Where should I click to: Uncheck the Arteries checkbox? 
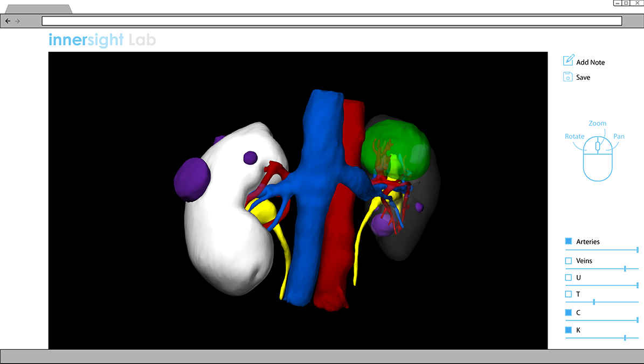pyautogui.click(x=569, y=242)
